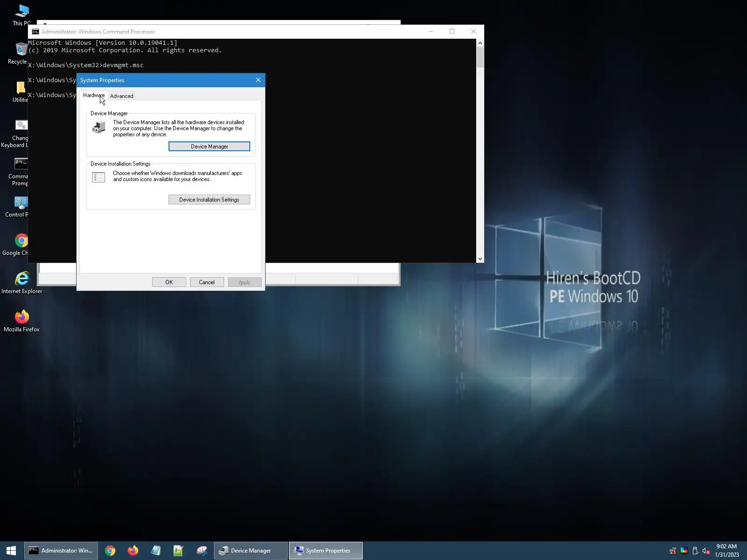Open the notepad-style taskbar shortcut
Screen dimensions: 747x560
(155, 551)
